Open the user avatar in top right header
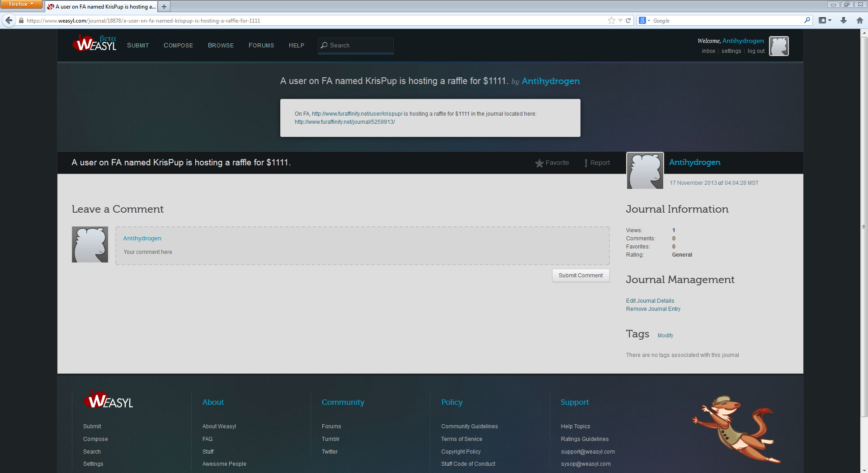Viewport: 868px width, 473px height. point(779,46)
